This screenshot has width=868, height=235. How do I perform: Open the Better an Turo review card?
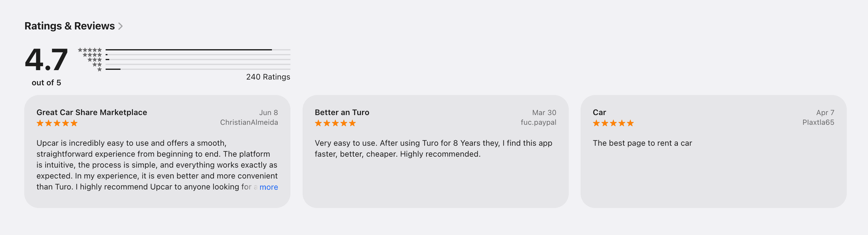[435, 152]
